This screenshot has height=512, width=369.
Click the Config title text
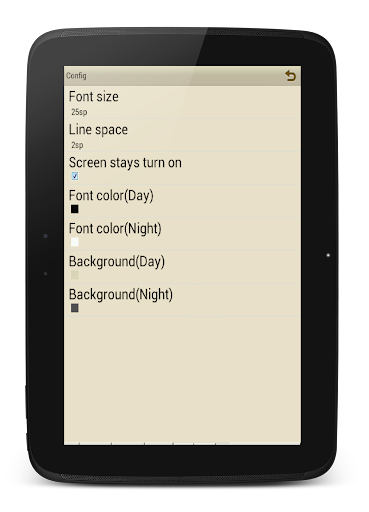(76, 76)
